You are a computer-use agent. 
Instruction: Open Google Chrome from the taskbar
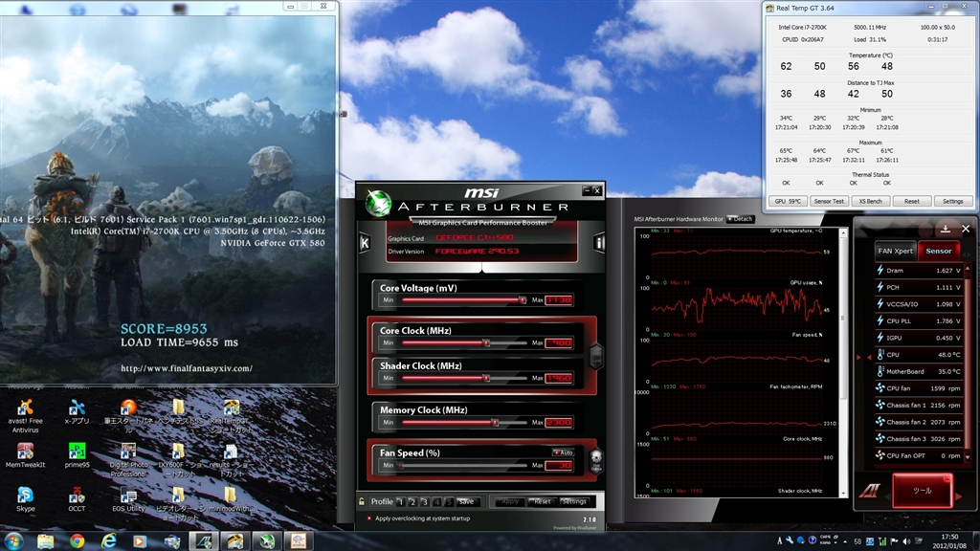point(77,541)
